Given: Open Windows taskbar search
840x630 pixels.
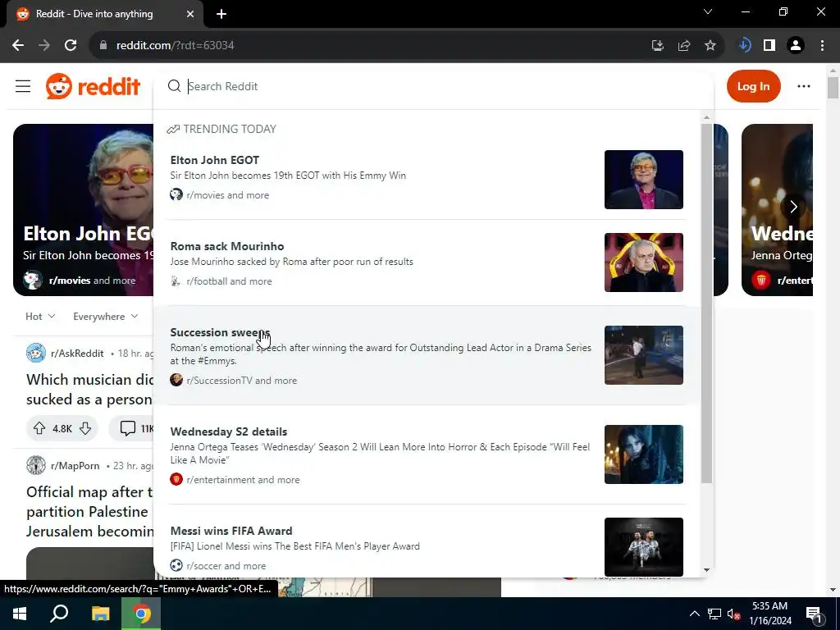Looking at the screenshot, I should 59,614.
